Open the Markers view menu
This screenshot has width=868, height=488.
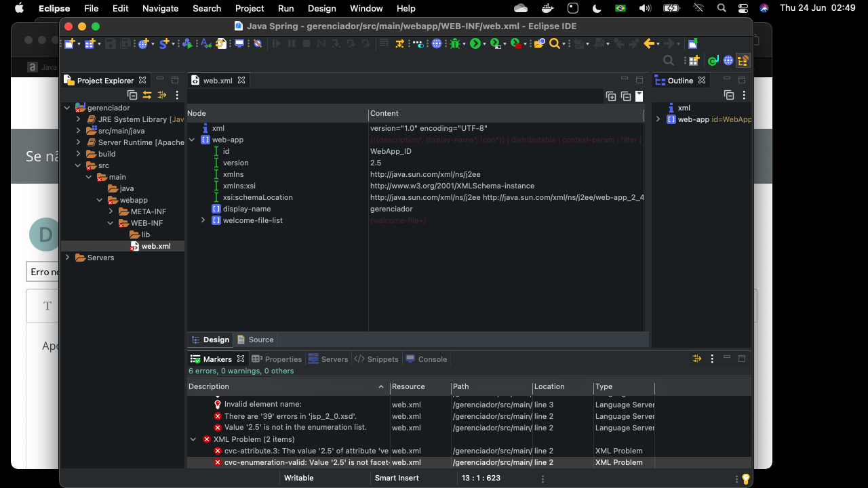pyautogui.click(x=712, y=359)
